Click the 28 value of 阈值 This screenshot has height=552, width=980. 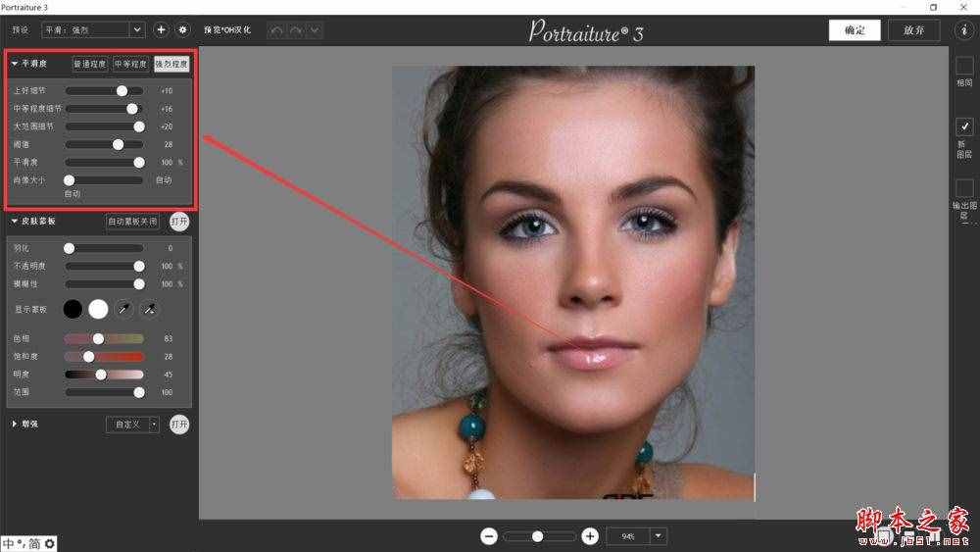169,144
